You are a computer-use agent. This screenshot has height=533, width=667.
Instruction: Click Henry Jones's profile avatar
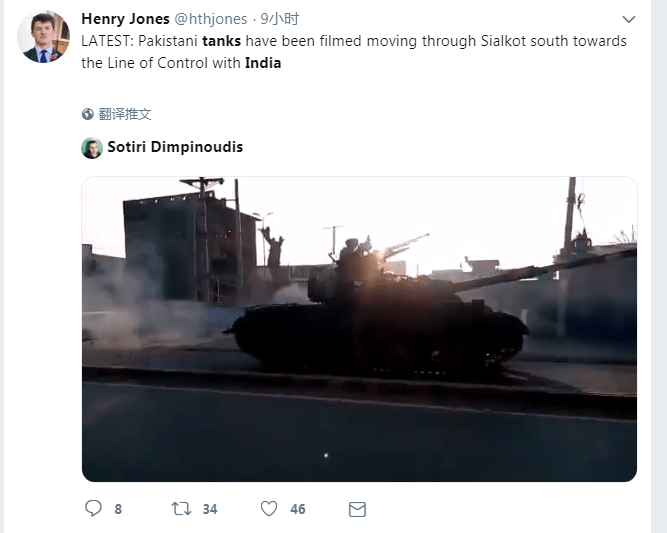click(43, 37)
